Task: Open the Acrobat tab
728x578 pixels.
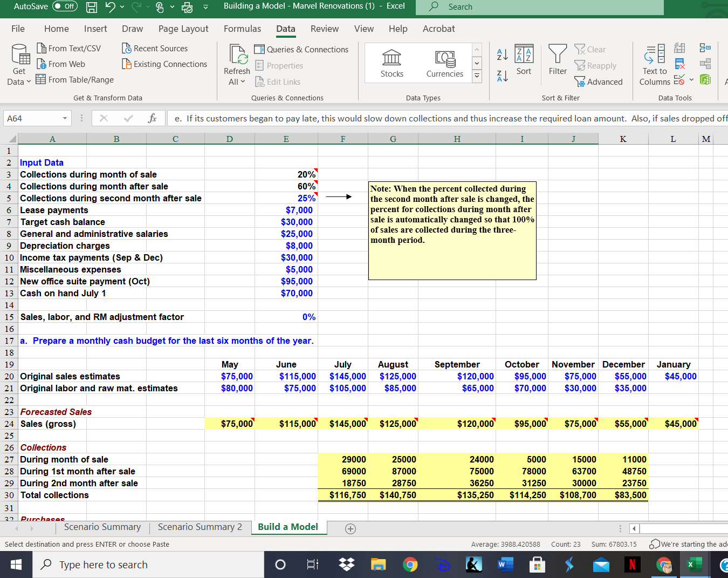Action: [x=438, y=29]
